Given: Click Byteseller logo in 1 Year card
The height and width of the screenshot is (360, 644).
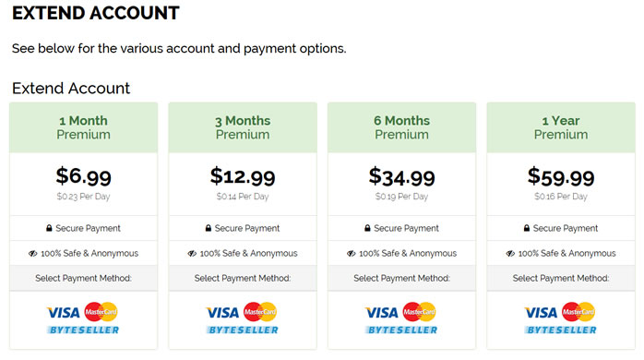Looking at the screenshot, I should (x=561, y=330).
